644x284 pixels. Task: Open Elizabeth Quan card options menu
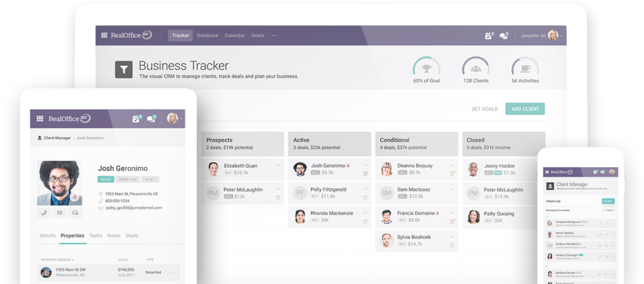coord(278,165)
